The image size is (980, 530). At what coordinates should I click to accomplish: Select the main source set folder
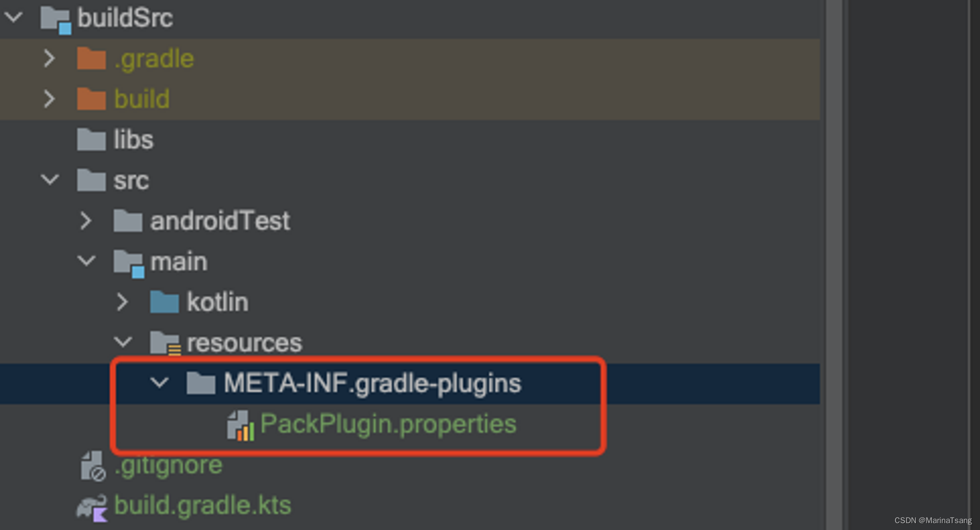pyautogui.click(x=179, y=262)
